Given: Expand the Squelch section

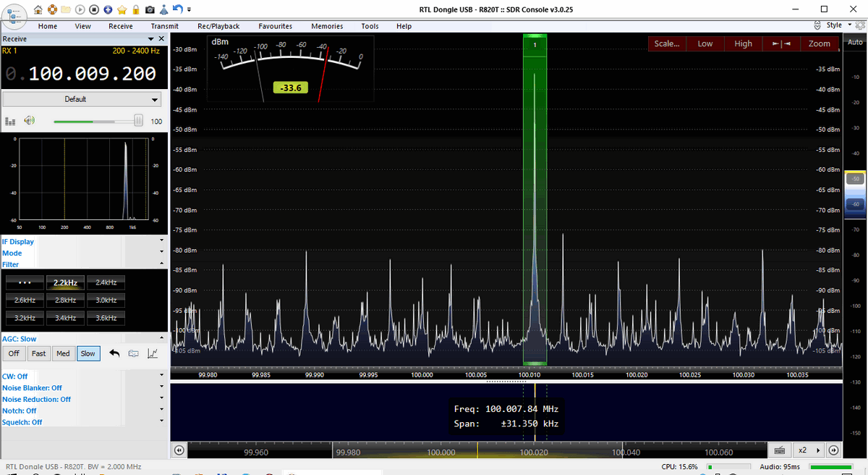Looking at the screenshot, I should [x=161, y=422].
